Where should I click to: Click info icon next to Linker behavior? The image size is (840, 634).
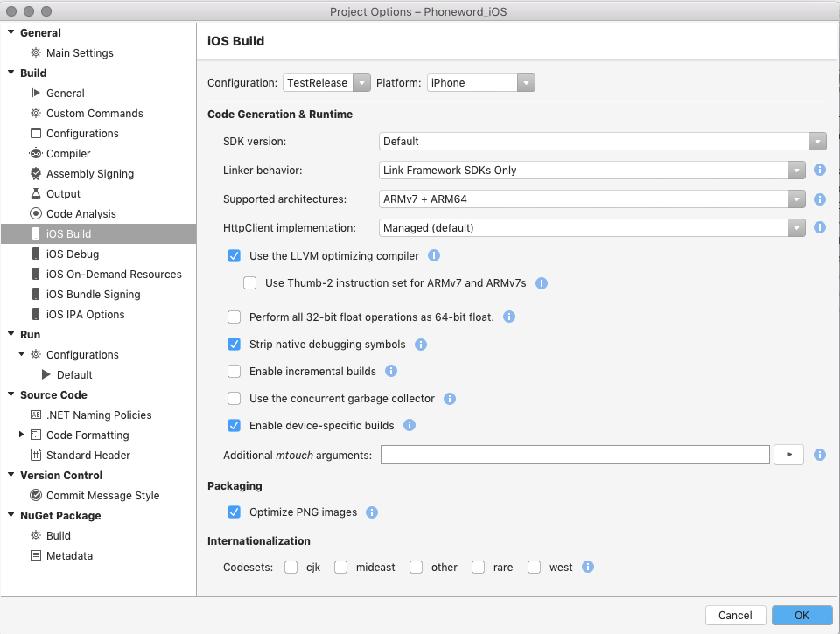(x=820, y=171)
